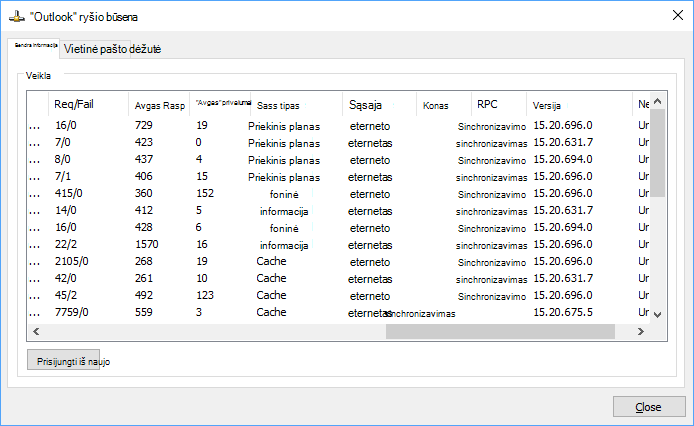Click version 15.20.675.5 cell
This screenshot has height=426, width=694.
563,312
